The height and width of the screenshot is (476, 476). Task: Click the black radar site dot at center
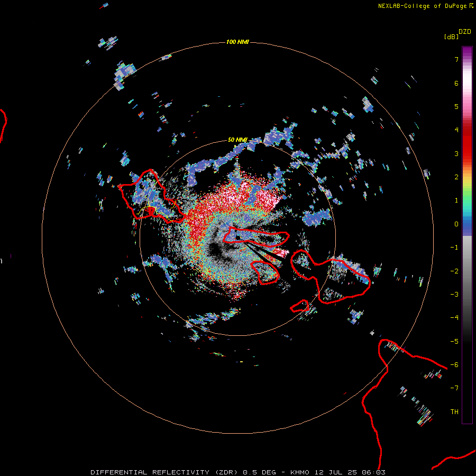point(238,237)
